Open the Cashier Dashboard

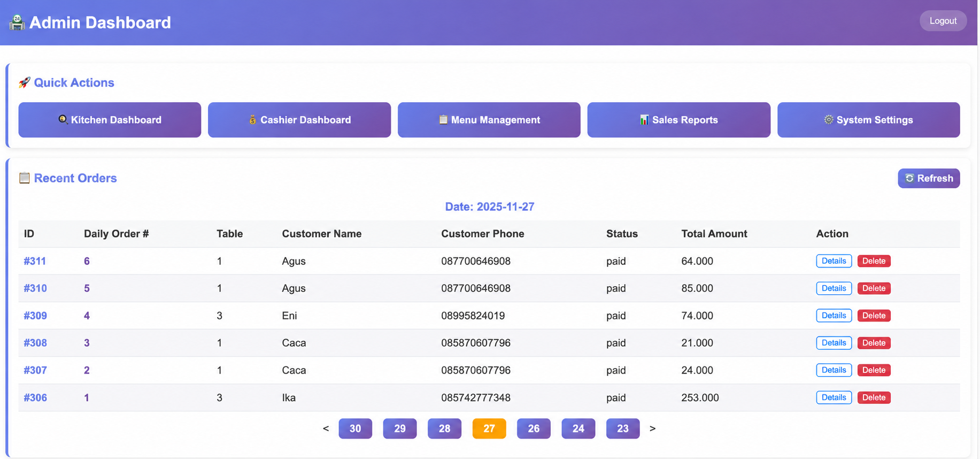299,120
